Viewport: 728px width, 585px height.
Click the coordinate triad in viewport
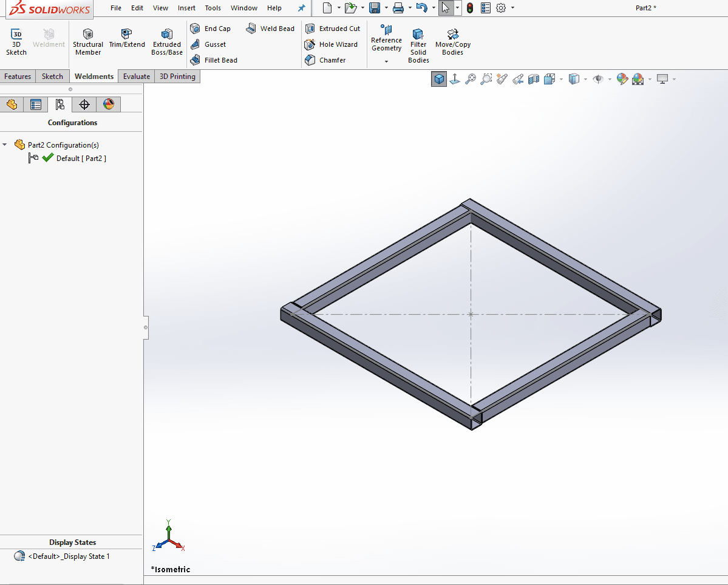[x=169, y=536]
